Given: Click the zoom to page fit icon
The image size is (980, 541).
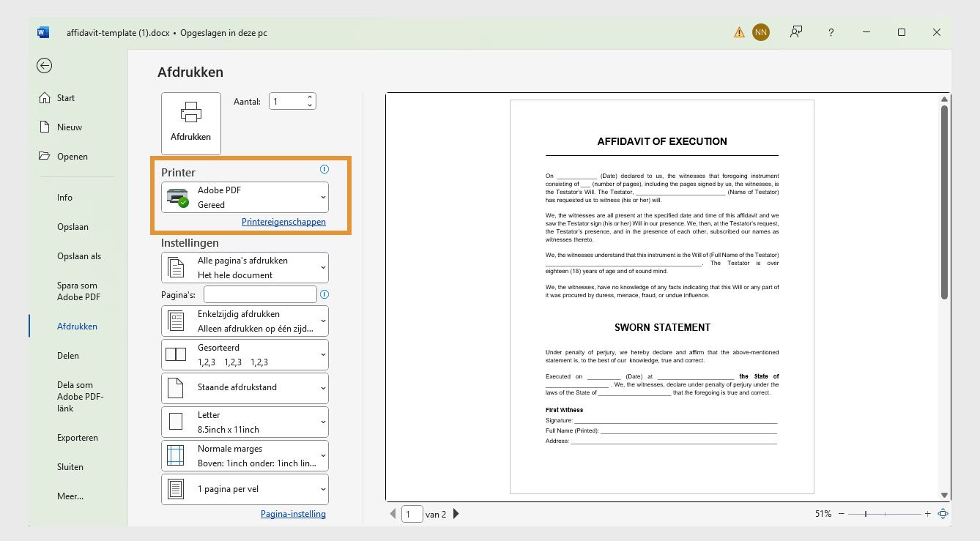Looking at the screenshot, I should (x=943, y=513).
